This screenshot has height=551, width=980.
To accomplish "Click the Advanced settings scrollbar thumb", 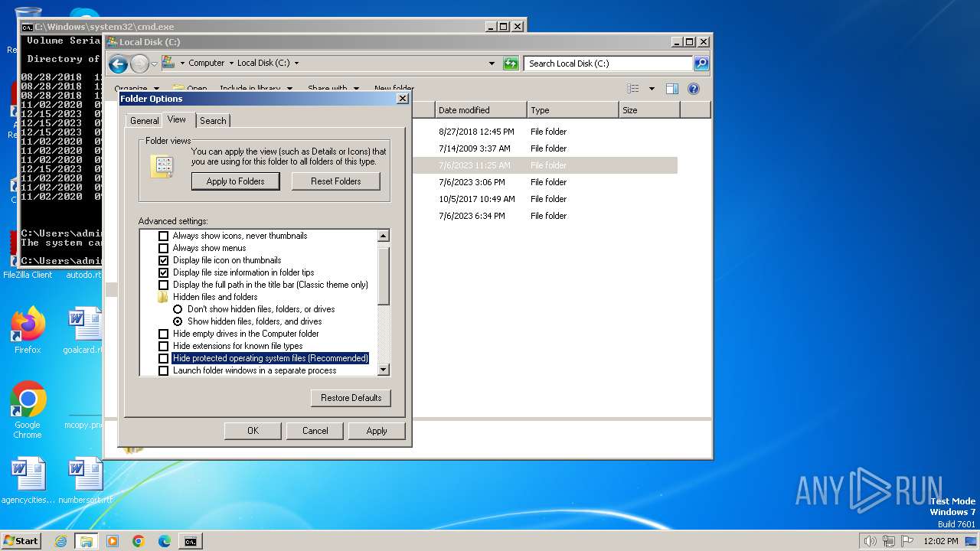I will [x=384, y=275].
